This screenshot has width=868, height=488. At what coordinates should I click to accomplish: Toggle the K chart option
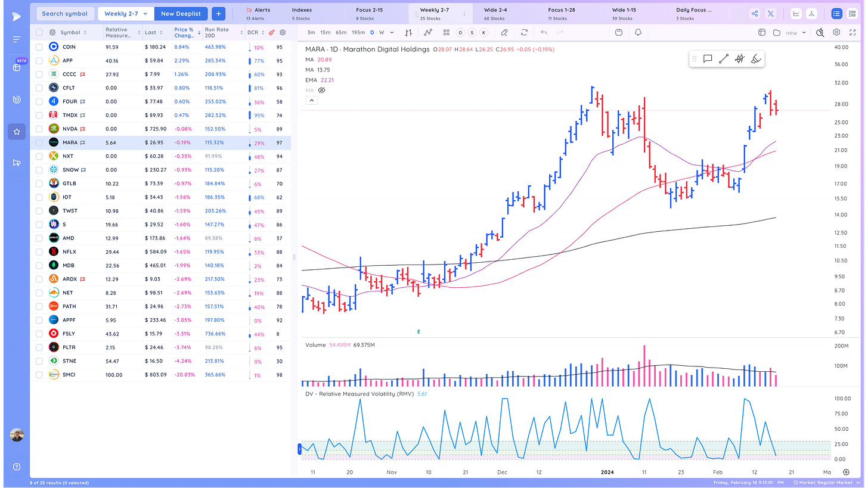tap(483, 33)
